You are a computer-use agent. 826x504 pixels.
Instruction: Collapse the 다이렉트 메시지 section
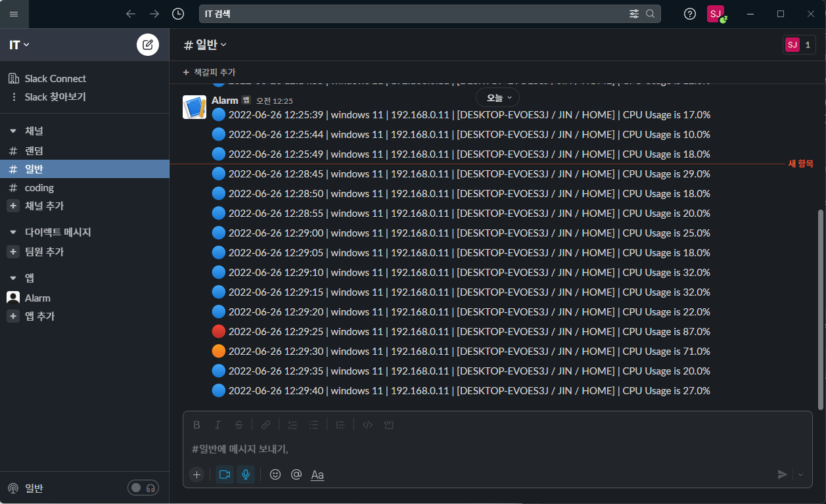coord(13,232)
